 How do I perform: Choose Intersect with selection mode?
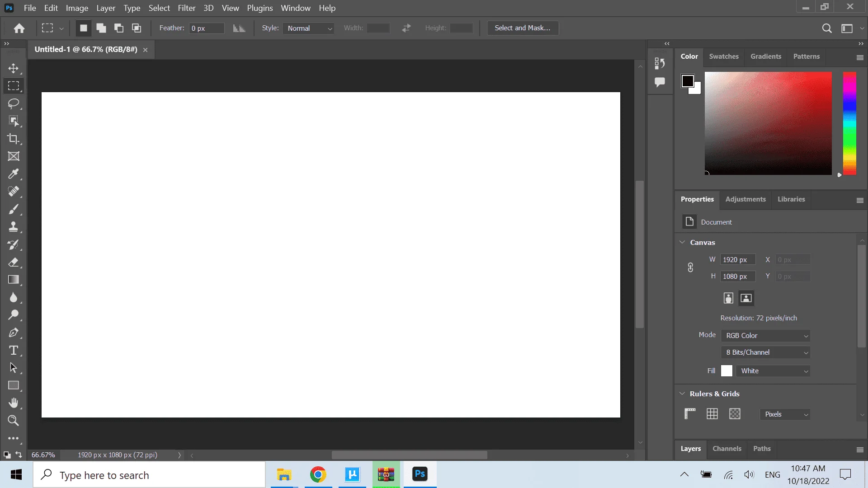pos(137,28)
